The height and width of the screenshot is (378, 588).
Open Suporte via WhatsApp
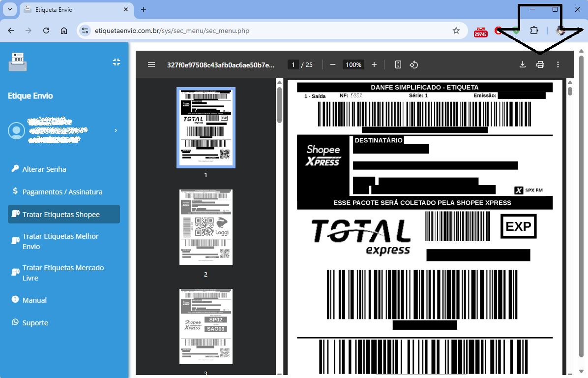(35, 323)
